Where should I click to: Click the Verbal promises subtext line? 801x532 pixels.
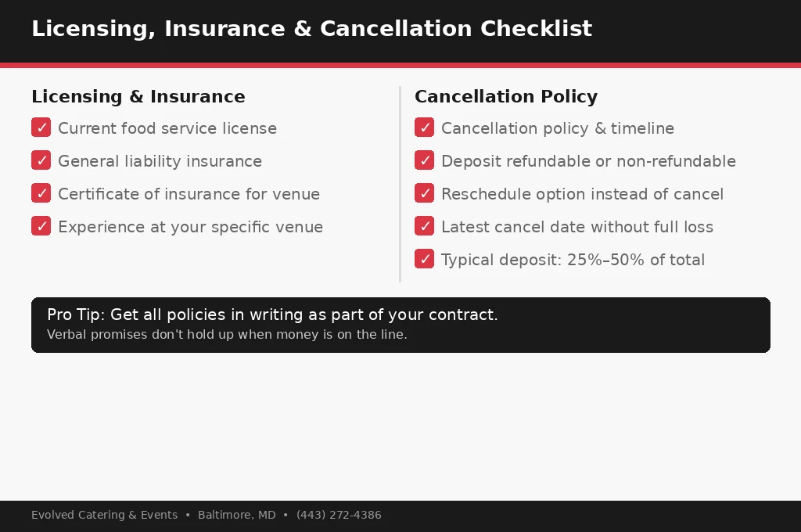(227, 335)
